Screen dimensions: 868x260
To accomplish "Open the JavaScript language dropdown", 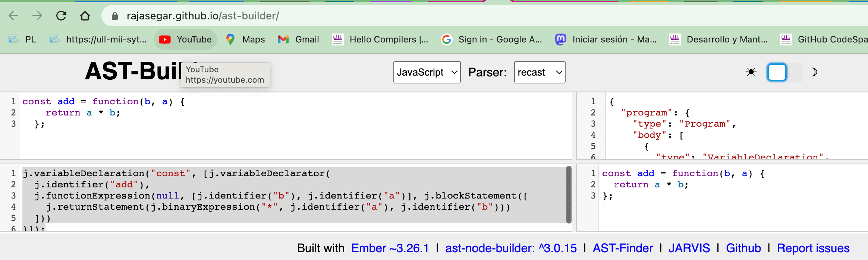I will click(x=427, y=72).
